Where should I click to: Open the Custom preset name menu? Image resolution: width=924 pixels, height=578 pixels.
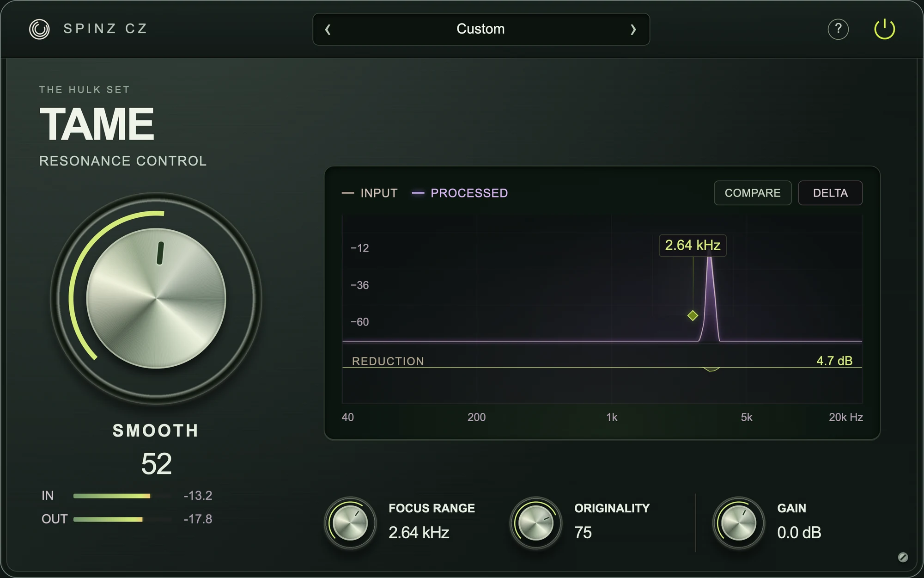[480, 29]
